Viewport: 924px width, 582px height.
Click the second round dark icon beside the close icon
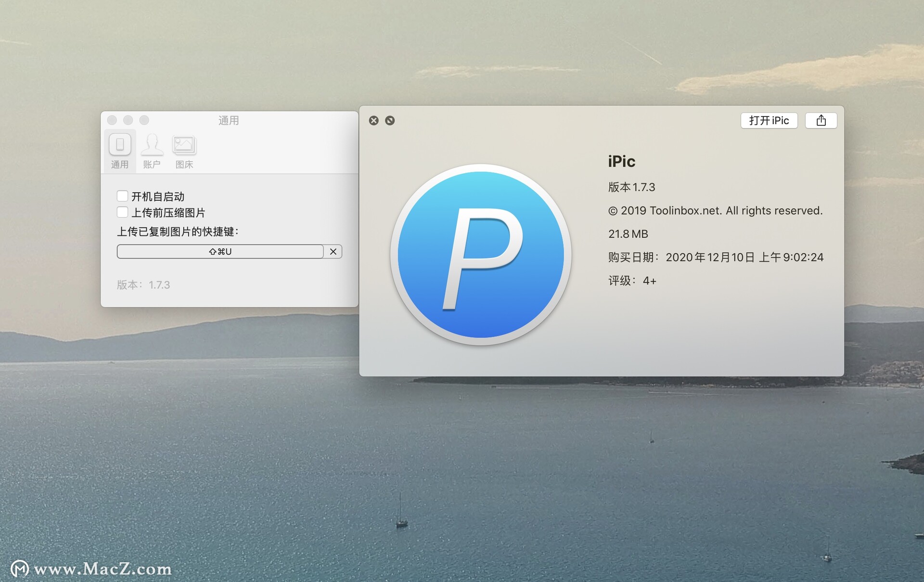coord(390,120)
